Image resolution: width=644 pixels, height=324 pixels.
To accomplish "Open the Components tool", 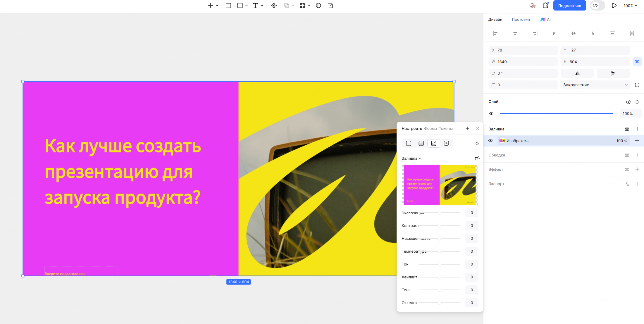I will point(302,5).
